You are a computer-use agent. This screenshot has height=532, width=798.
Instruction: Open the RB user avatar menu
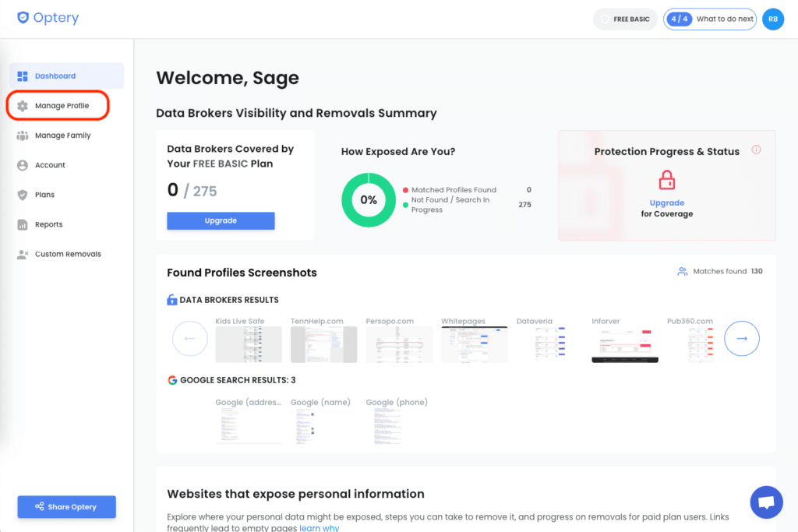(x=772, y=19)
